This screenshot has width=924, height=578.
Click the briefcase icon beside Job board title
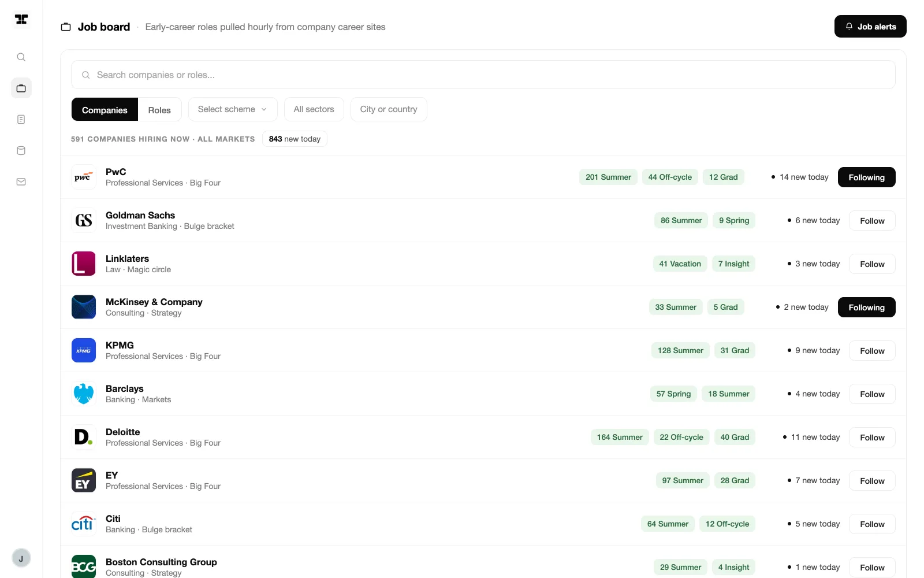tap(66, 27)
